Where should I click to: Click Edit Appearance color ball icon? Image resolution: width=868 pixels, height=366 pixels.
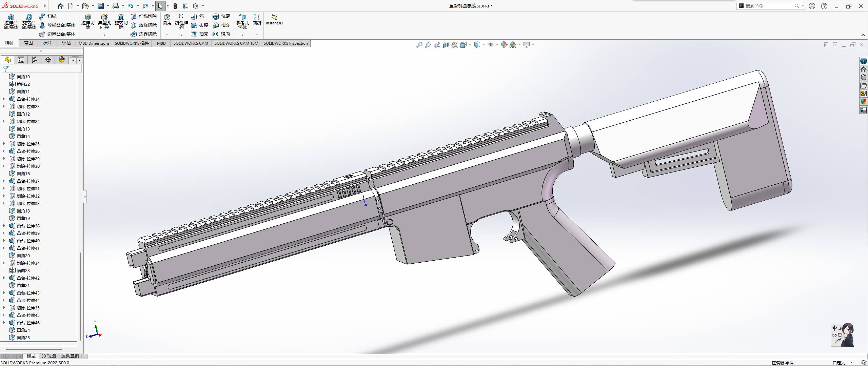[x=504, y=45]
